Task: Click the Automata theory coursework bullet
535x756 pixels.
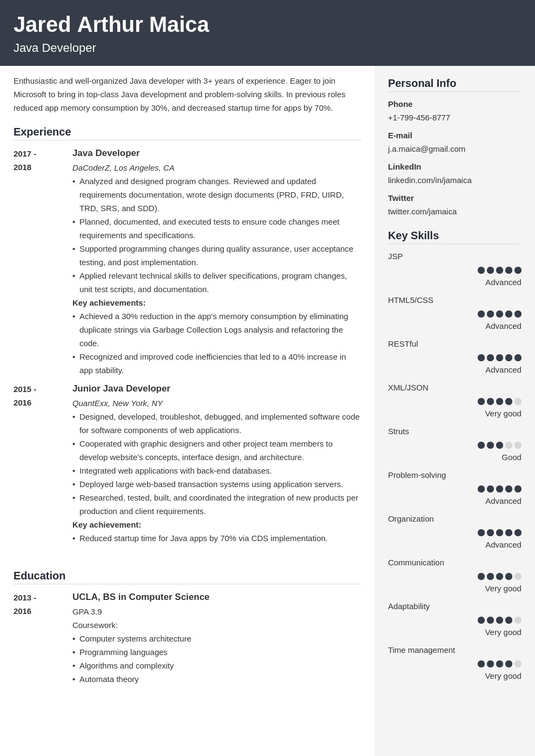Action: (109, 679)
